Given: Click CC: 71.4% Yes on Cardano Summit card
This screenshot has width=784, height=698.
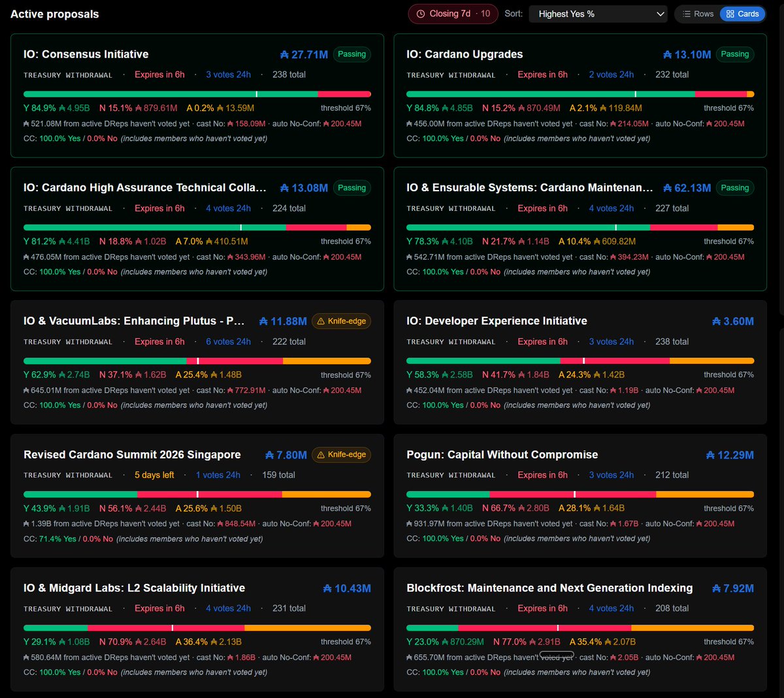Looking at the screenshot, I should (50, 539).
